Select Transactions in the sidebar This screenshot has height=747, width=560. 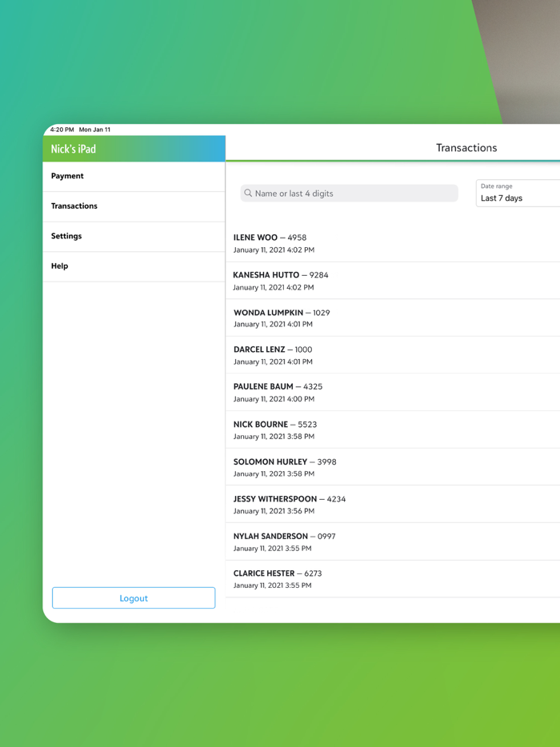pos(134,206)
